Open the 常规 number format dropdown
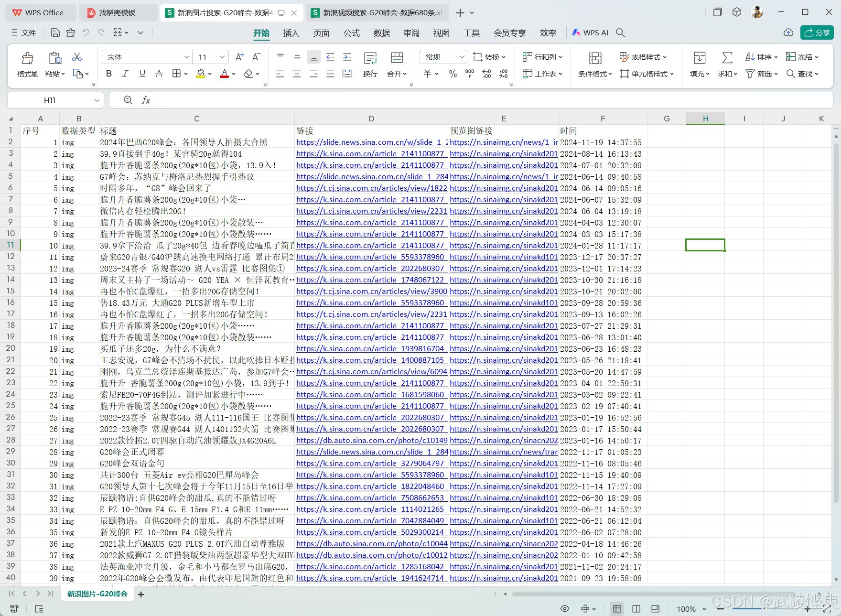This screenshot has height=616, width=841. click(462, 57)
